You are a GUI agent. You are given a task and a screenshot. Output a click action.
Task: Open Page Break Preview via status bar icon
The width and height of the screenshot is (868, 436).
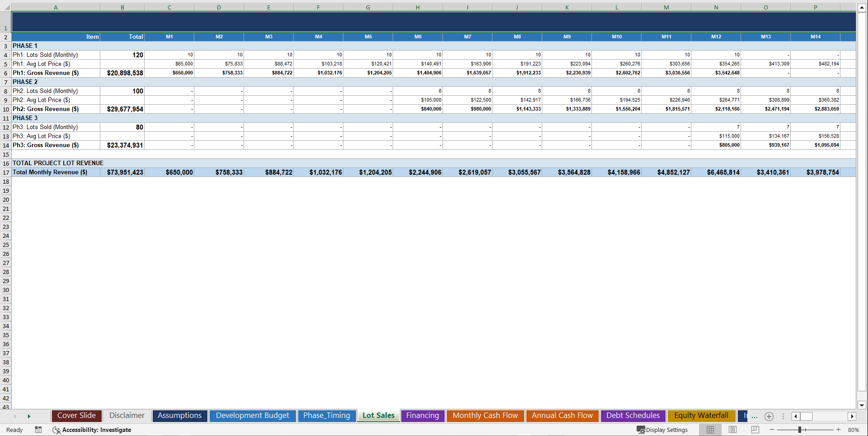[x=755, y=430]
